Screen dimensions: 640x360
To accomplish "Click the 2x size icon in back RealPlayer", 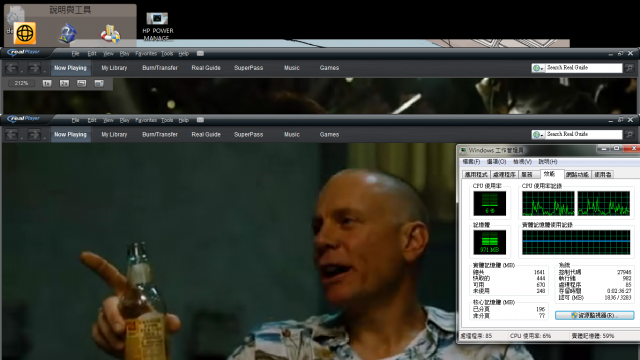I will [x=64, y=83].
